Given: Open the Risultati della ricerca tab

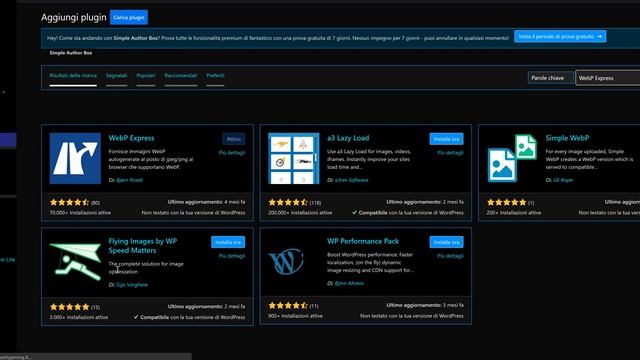Looking at the screenshot, I should (x=73, y=76).
